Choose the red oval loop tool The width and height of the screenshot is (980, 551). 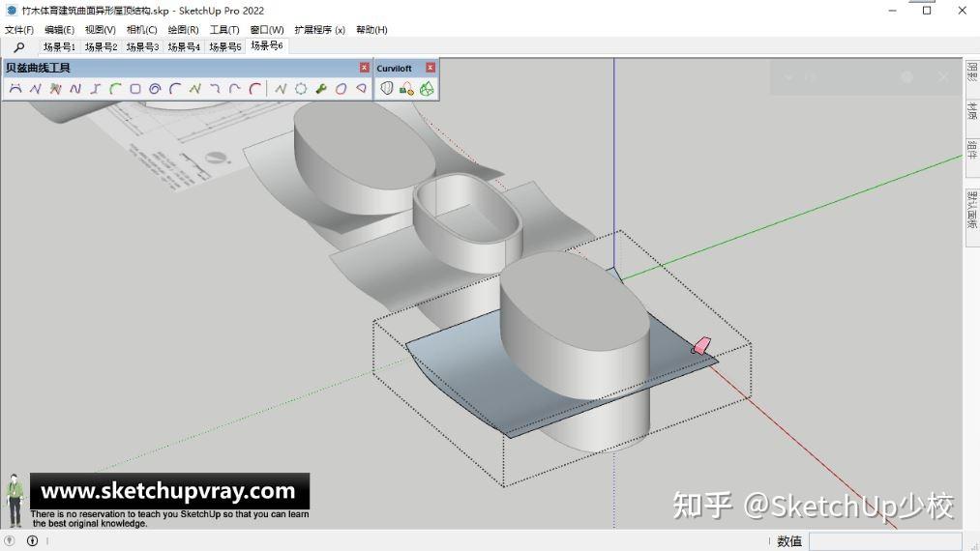tap(341, 89)
